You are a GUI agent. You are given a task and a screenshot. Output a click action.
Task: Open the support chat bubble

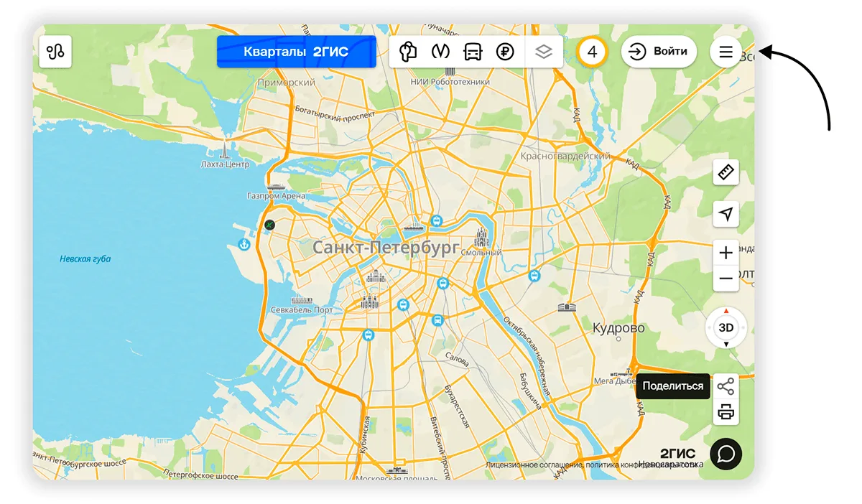click(x=726, y=454)
